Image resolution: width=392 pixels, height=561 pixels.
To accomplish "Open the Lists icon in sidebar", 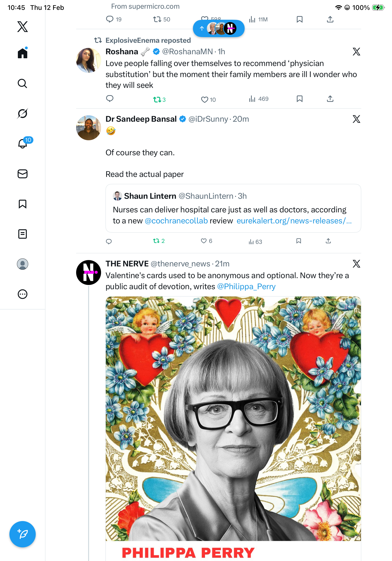I will click(x=23, y=234).
